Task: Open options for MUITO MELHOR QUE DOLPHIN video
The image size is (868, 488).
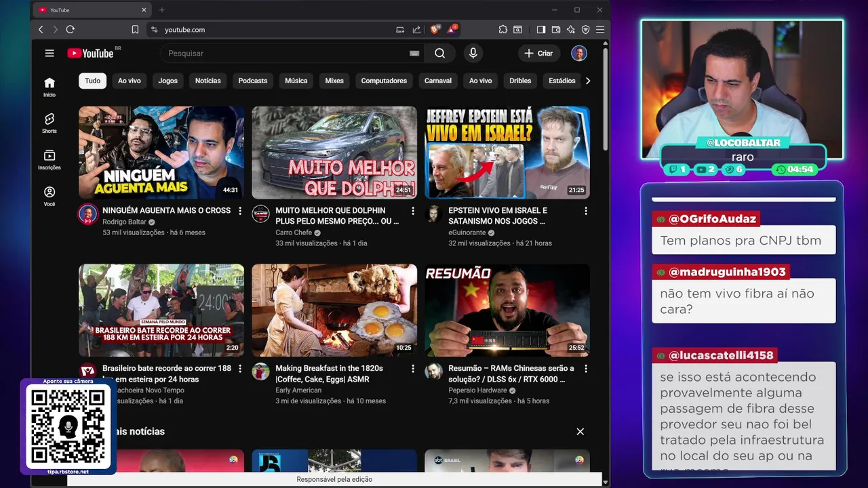Action: click(x=413, y=211)
